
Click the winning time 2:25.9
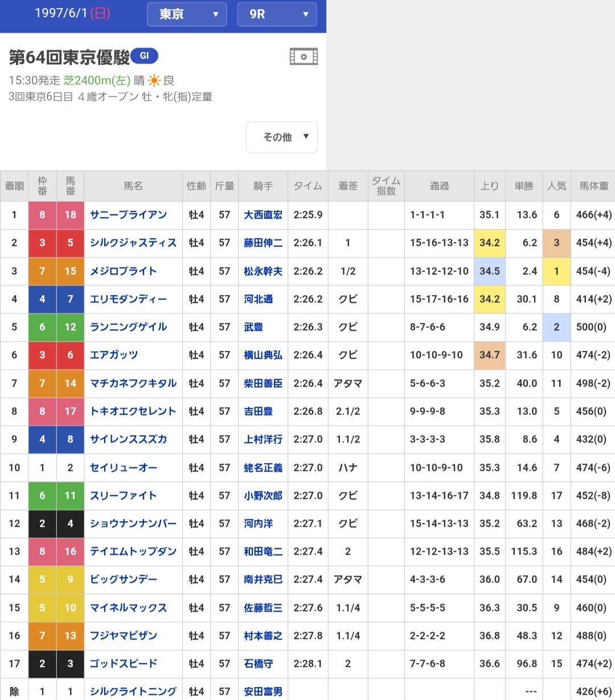[308, 215]
